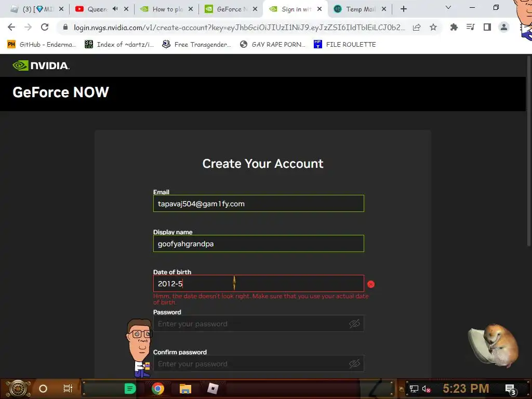Open Roblox from the taskbar

click(212, 389)
